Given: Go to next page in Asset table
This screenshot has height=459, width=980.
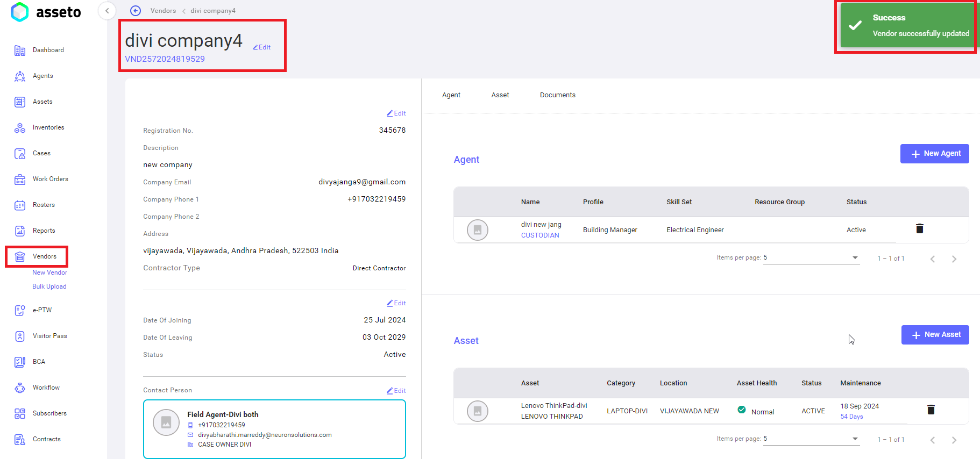Looking at the screenshot, I should (954, 440).
